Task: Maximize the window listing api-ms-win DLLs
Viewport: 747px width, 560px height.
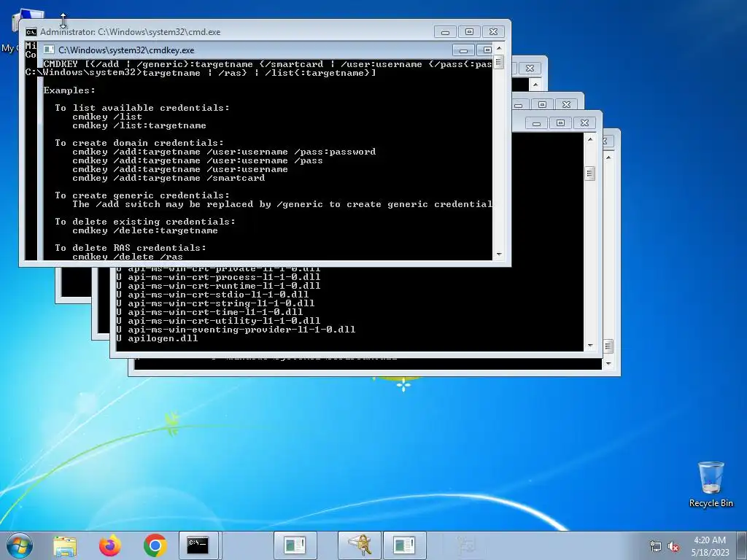Action: coord(560,122)
